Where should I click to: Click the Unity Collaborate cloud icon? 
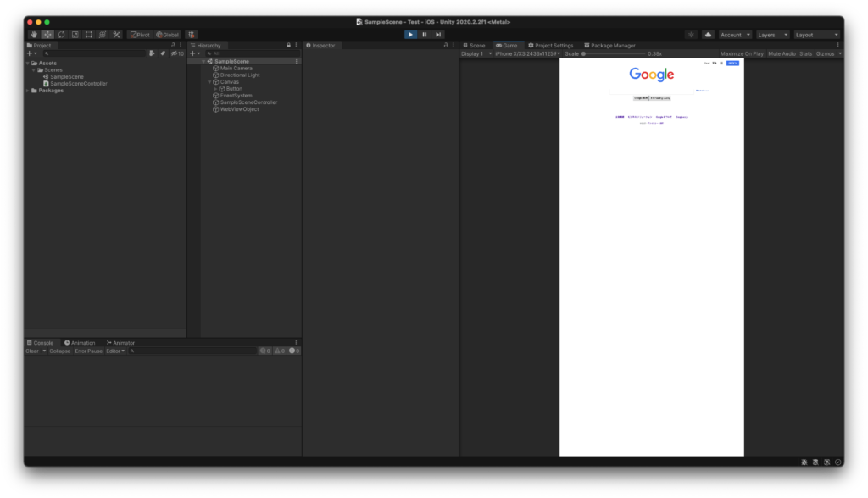click(709, 34)
